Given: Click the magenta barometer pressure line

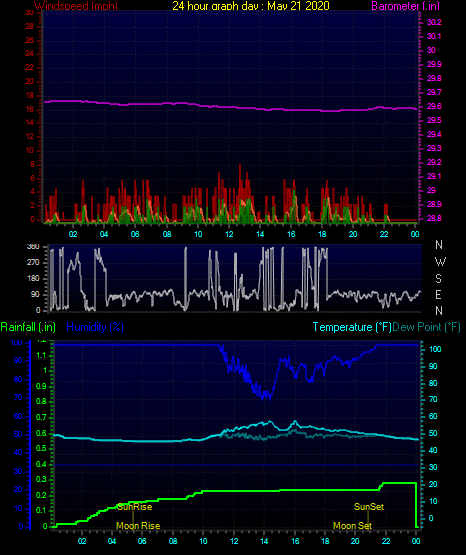Looking at the screenshot, I should 230,107.
